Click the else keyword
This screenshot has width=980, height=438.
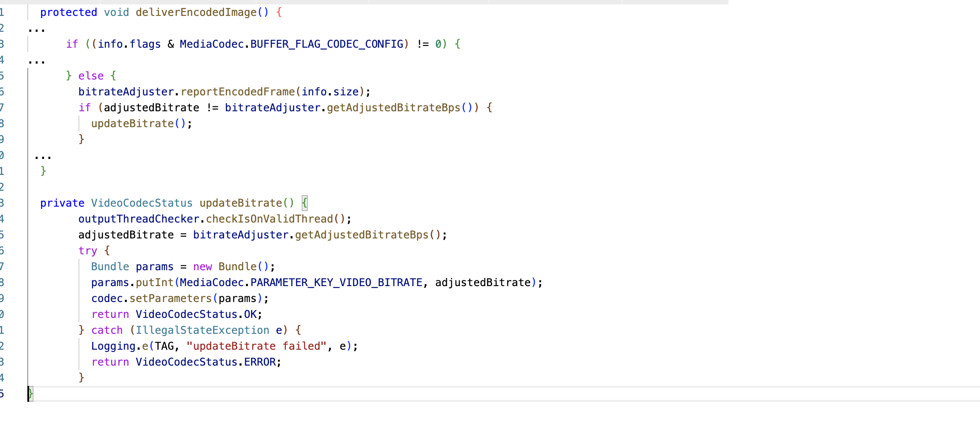click(91, 76)
